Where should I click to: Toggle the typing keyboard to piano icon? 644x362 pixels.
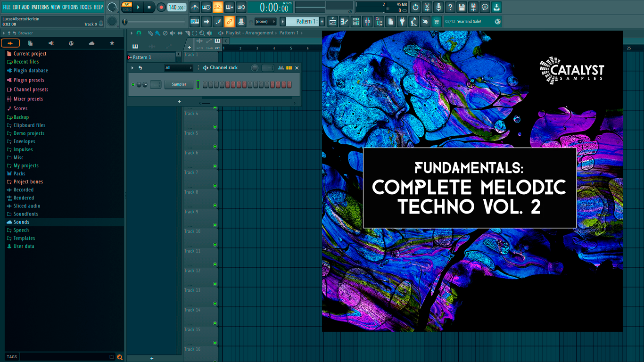[195, 21]
